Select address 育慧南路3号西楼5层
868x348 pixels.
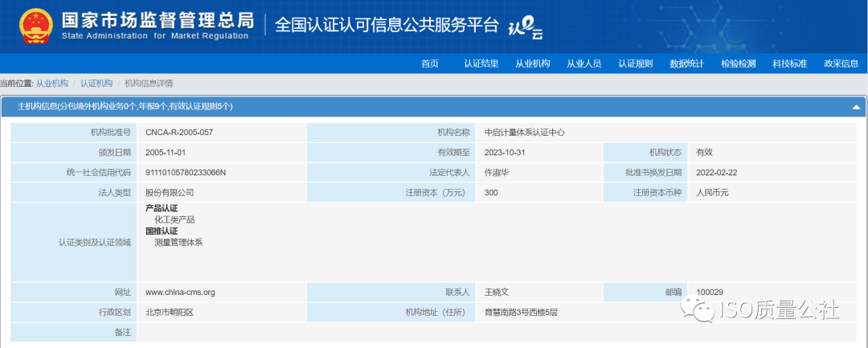click(521, 313)
